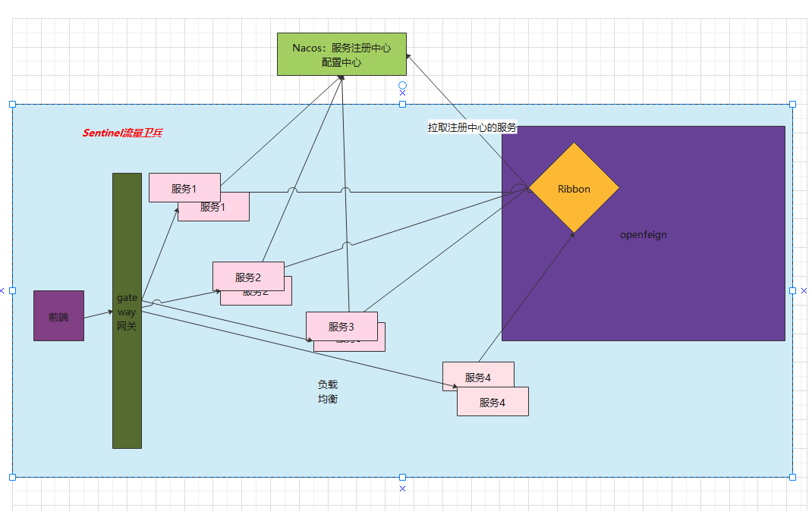Click the 负载均衡 load balance label
The width and height of the screenshot is (812, 511).
click(x=328, y=391)
